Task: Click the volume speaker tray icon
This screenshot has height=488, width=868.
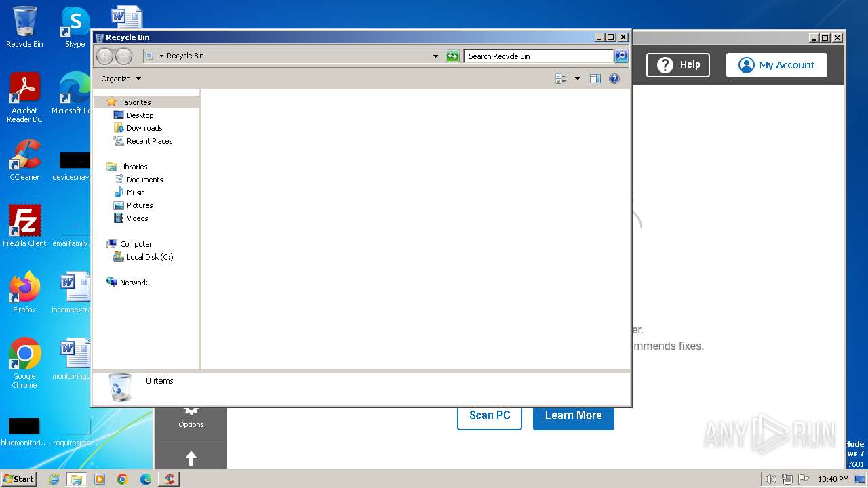Action: (x=770, y=479)
